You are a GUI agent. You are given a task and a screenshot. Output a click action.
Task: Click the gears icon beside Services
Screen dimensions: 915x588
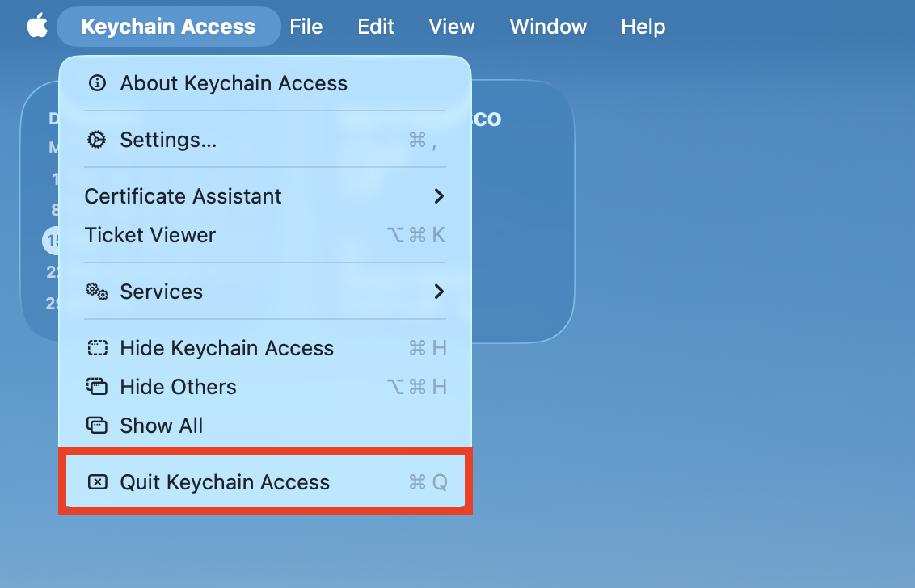tap(97, 292)
